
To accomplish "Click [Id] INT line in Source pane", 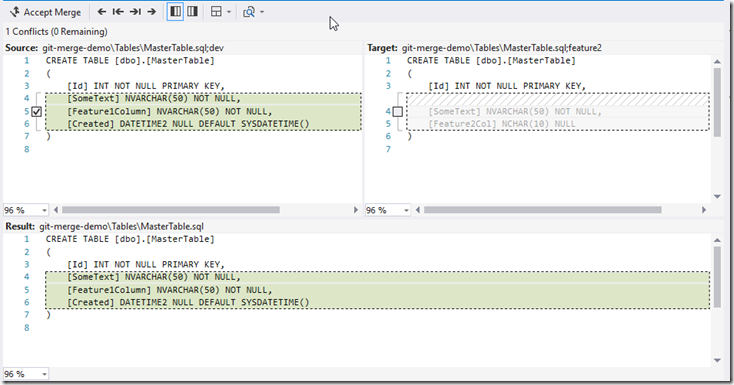I will coord(146,86).
